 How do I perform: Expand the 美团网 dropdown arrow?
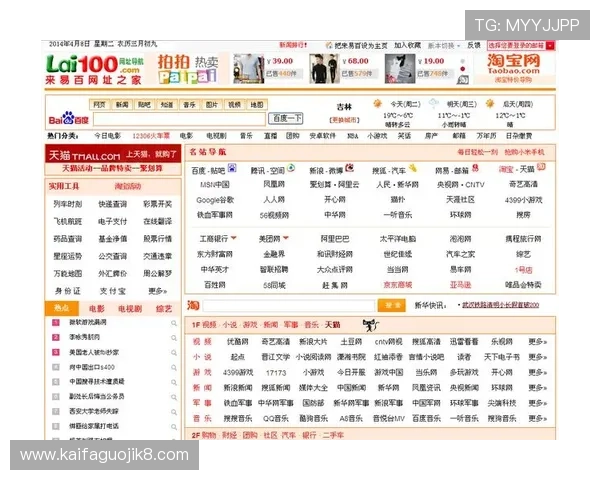click(285, 238)
